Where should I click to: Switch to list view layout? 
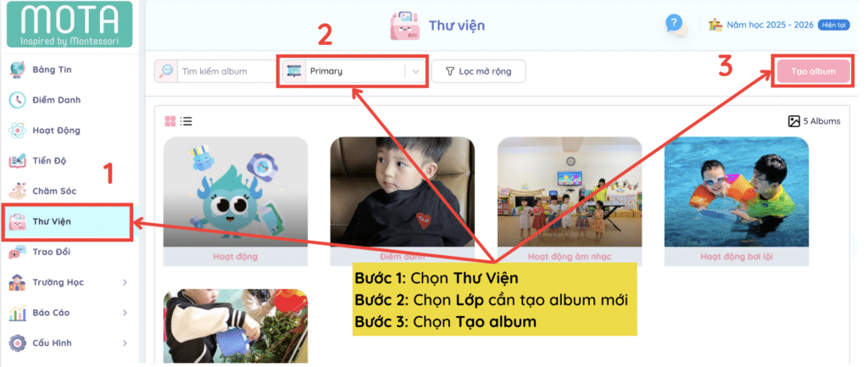(186, 121)
